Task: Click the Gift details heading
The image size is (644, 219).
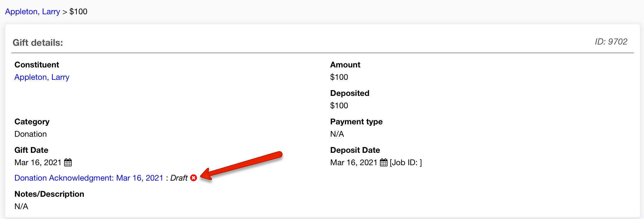Action: click(38, 43)
